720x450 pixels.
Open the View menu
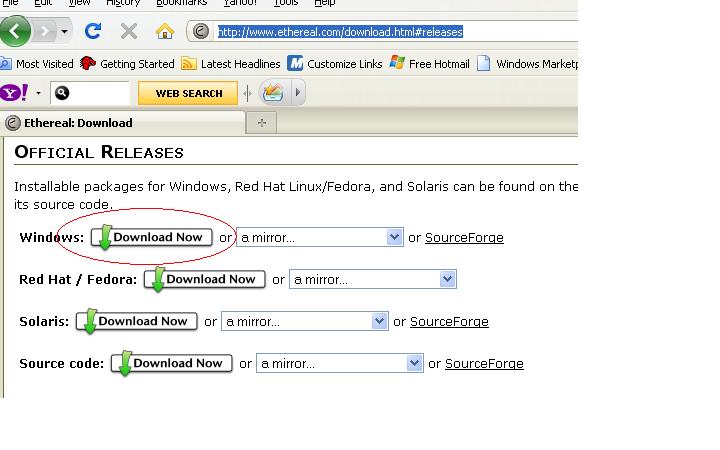tap(79, 3)
